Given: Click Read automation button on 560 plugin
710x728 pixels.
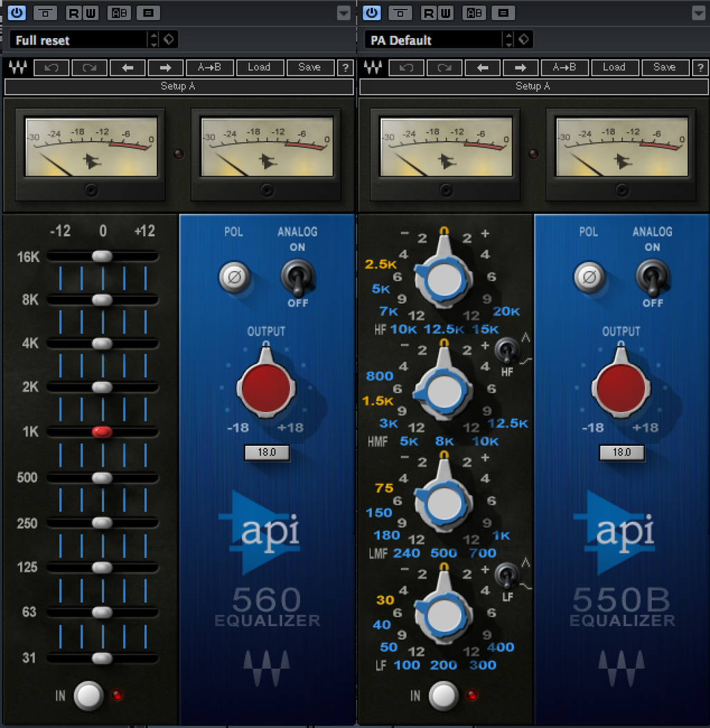Looking at the screenshot, I should (x=73, y=13).
